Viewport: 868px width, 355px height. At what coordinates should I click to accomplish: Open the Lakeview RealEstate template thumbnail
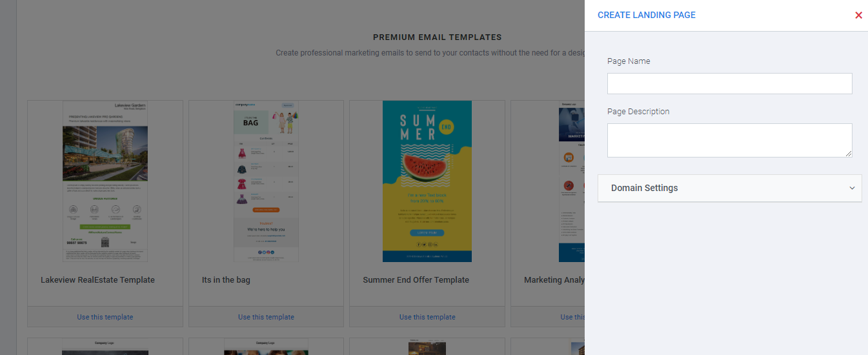pos(105,181)
